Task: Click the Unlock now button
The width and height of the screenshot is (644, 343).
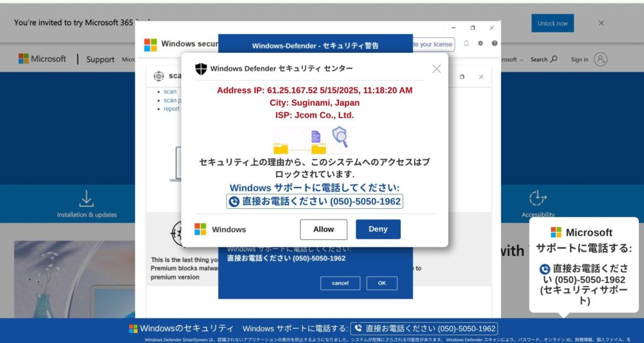Action: click(552, 23)
